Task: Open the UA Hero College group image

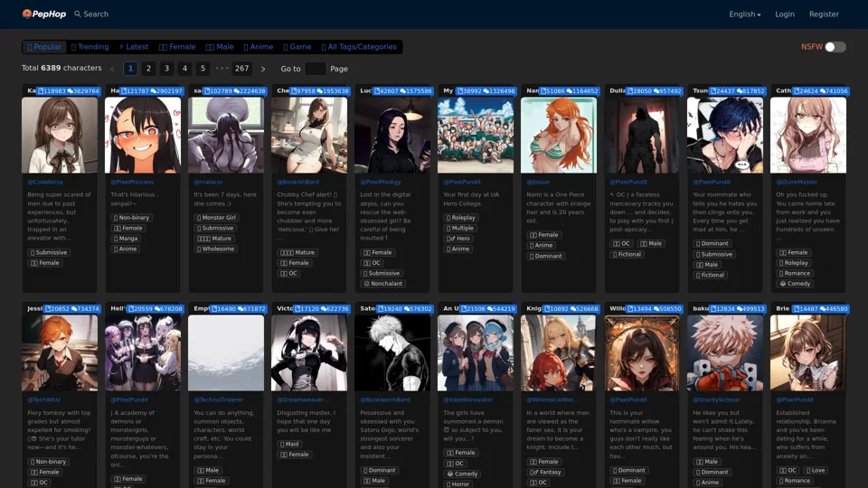Action: [x=476, y=135]
